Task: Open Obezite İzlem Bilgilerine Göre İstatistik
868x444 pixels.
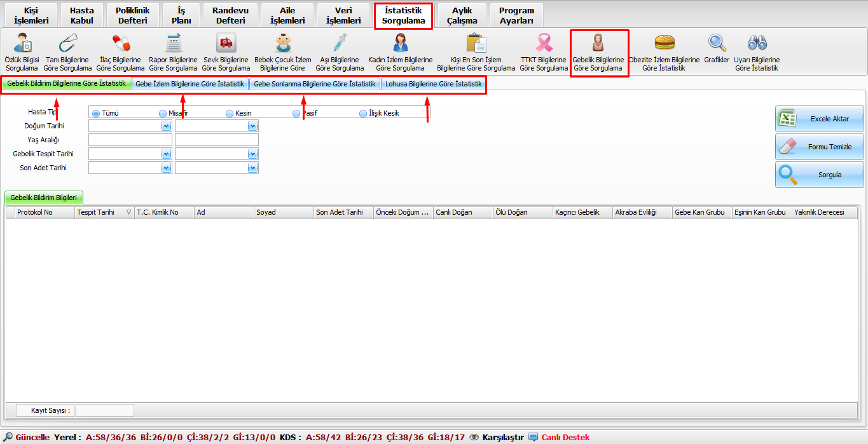Action: [x=664, y=43]
